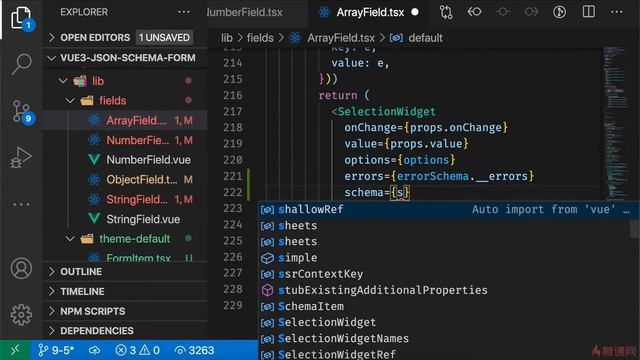Select SelectionWidget autocomplete suggestion
640x360 pixels.
click(445, 322)
